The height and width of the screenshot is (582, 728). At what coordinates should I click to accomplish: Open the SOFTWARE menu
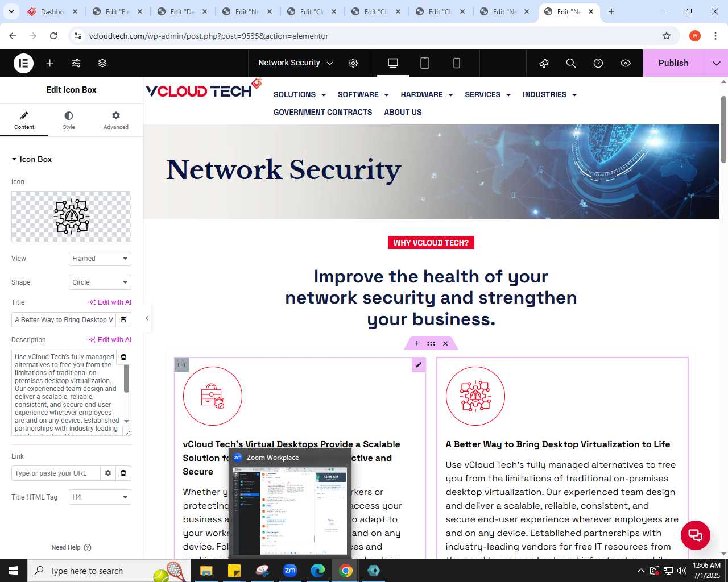point(363,95)
